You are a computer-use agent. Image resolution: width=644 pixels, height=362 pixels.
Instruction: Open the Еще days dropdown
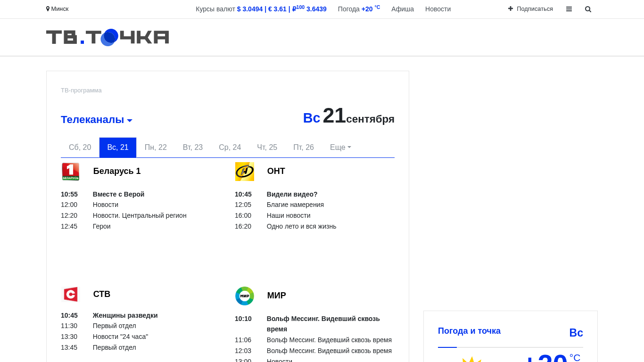[340, 148]
